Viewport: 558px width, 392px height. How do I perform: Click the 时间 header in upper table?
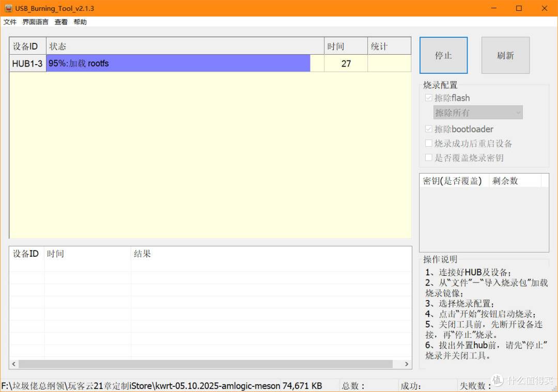(346, 46)
